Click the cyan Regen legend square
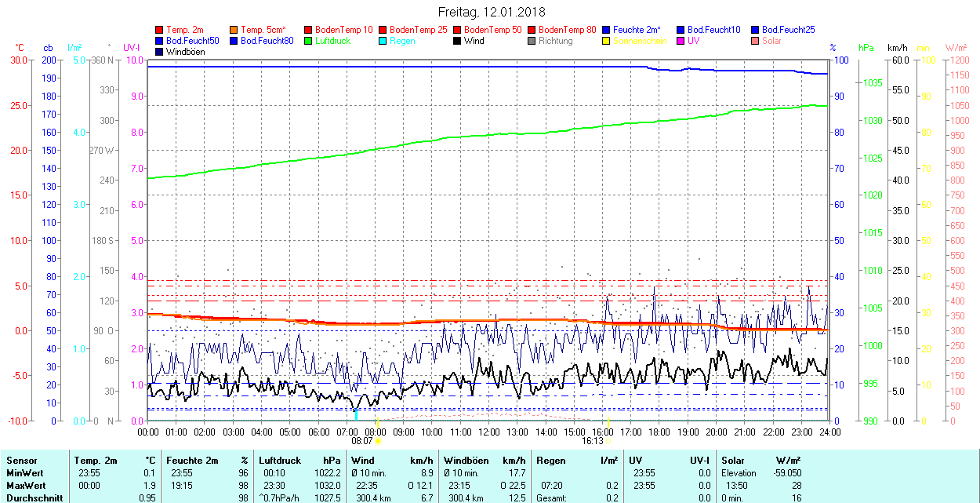This screenshot has height=503, width=980. tap(383, 41)
